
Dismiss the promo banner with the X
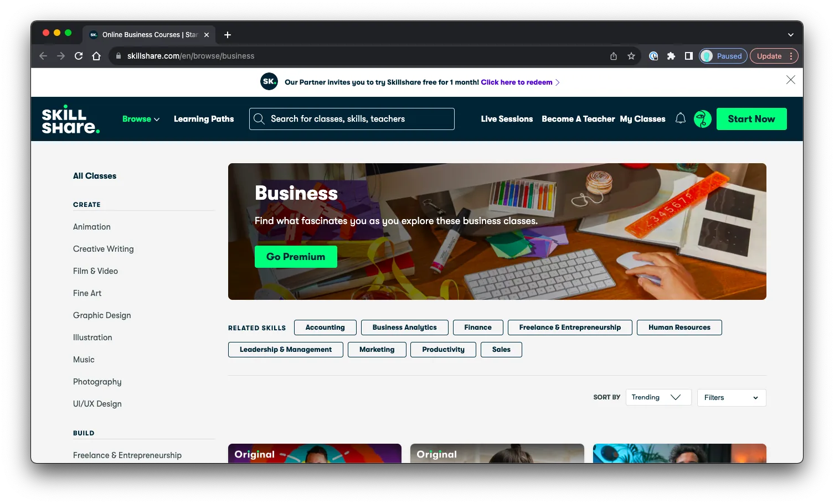[x=791, y=80]
